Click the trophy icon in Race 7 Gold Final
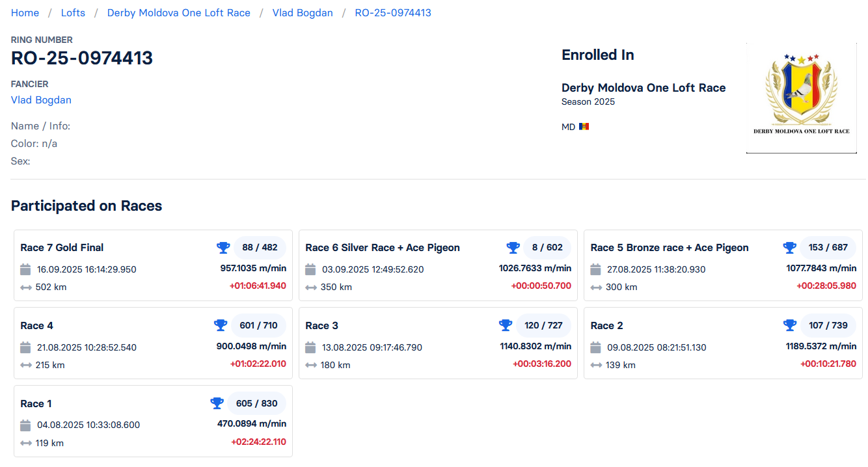This screenshot has height=467, width=868. click(x=223, y=247)
